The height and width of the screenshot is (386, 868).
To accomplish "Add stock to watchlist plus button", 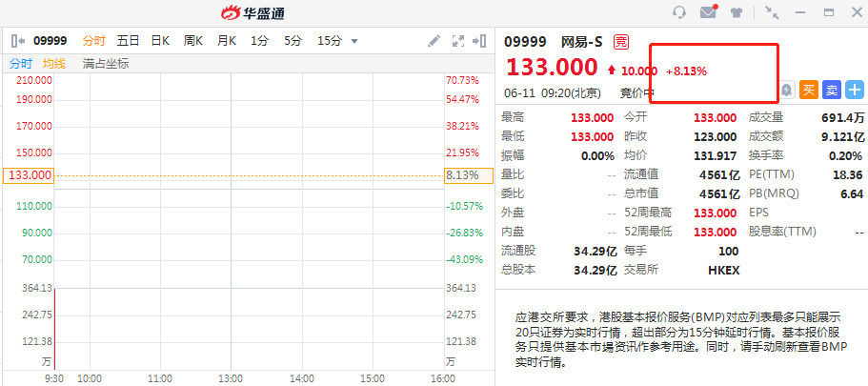I will [x=855, y=90].
